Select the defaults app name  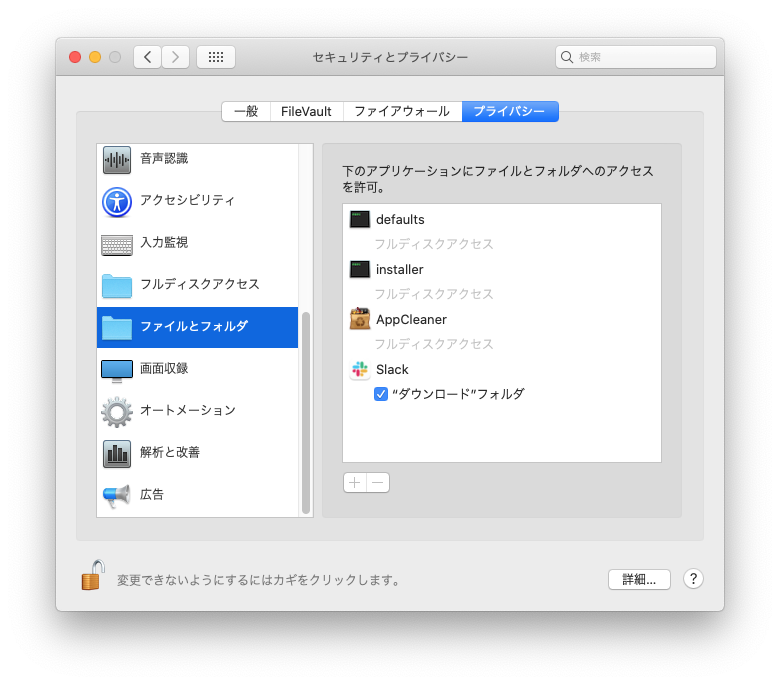click(x=400, y=220)
